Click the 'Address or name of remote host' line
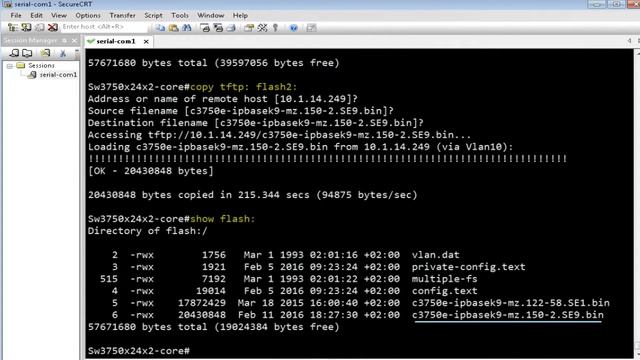 tap(223, 99)
